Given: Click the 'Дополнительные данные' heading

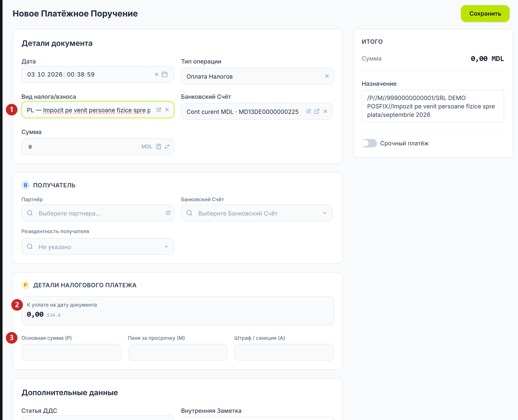Looking at the screenshot, I should pos(70,393).
